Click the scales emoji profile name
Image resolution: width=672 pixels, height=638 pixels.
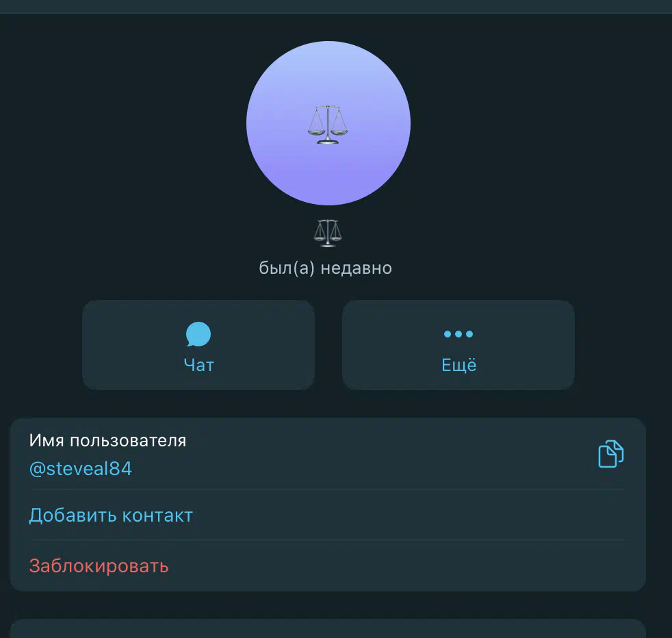[328, 233]
